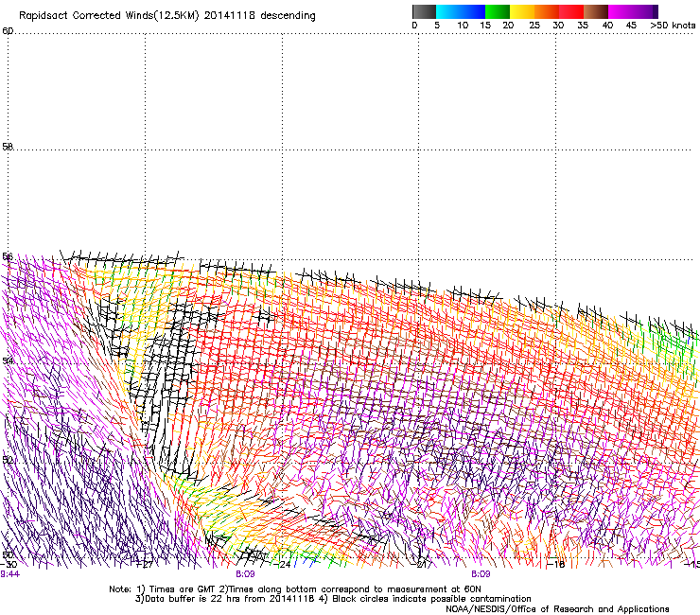The height and width of the screenshot is (615, 700).
Task: Click the 'Note: 1) Times are GMT' footnote line
Action: pyautogui.click(x=294, y=589)
